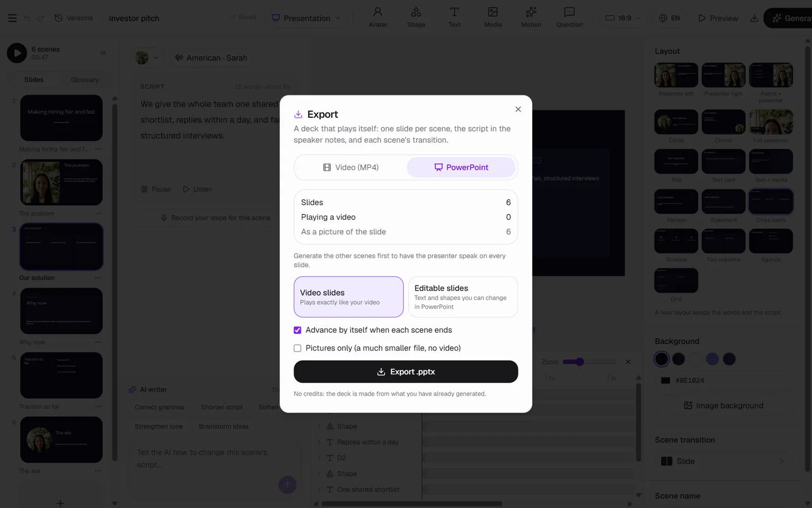Play all scenes with round play button
Screen dimensions: 812x508
[x=17, y=53]
